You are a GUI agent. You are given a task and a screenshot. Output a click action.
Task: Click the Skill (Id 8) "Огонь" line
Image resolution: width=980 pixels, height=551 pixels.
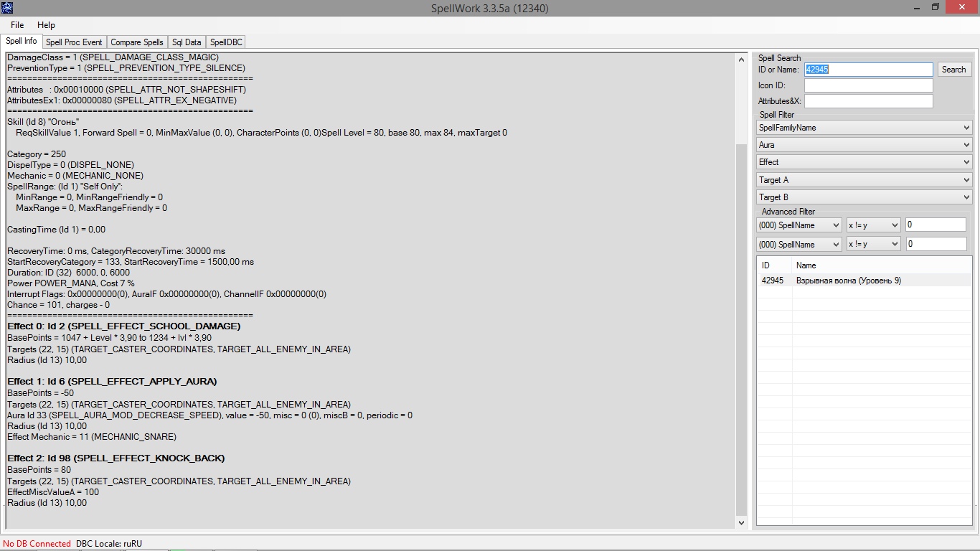(43, 122)
